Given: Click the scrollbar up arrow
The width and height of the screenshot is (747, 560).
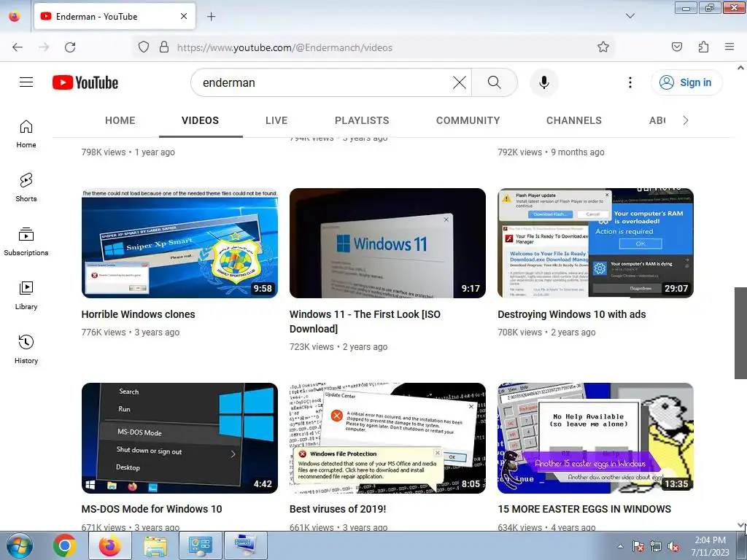Looking at the screenshot, I should (x=740, y=68).
